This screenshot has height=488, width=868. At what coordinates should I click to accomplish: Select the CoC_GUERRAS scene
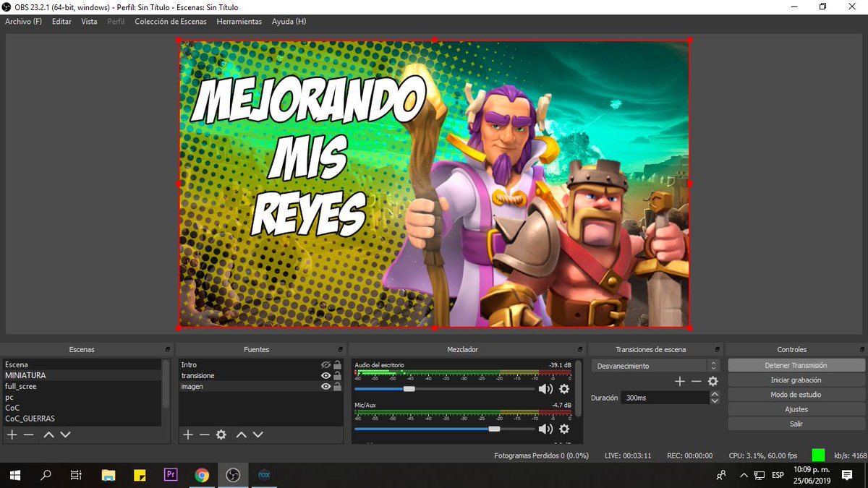[x=82, y=419]
